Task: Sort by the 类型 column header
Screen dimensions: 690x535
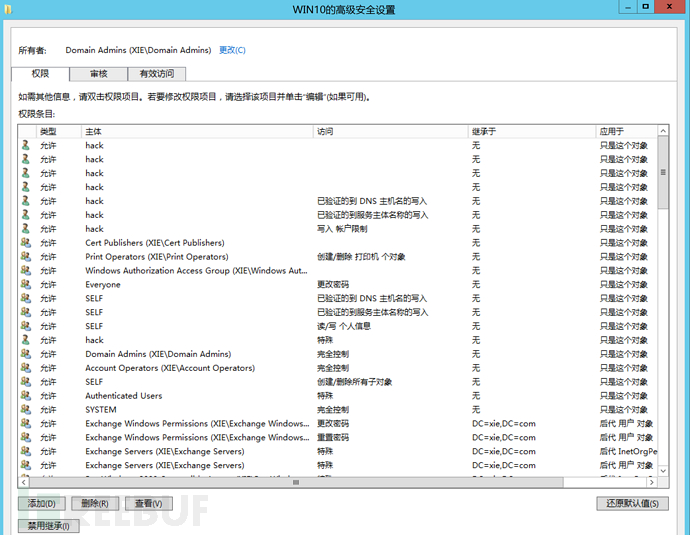Action: coord(59,132)
